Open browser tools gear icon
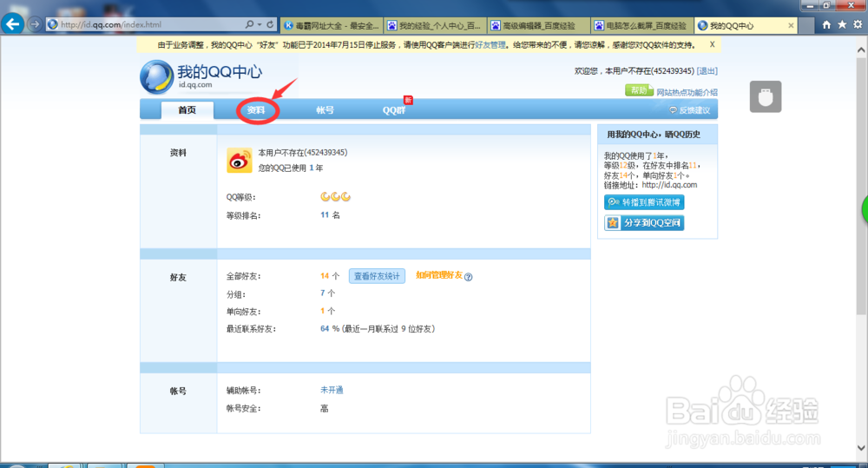Image resolution: width=868 pixels, height=468 pixels. click(x=858, y=24)
